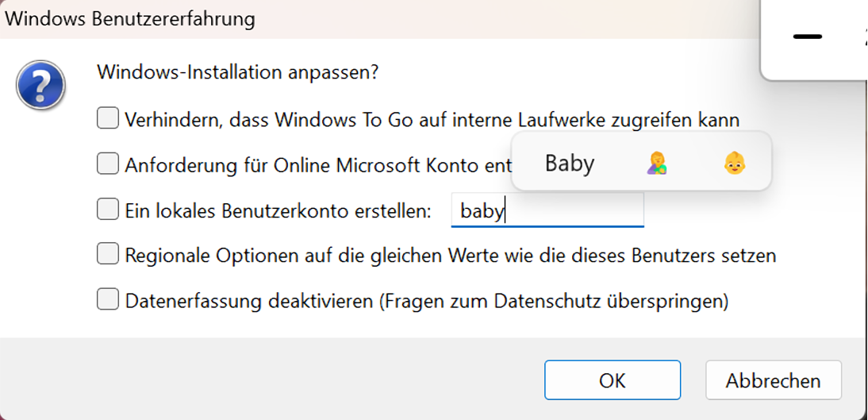
Task: Tick the Windows To Go internal drives checkbox
Action: (x=107, y=119)
